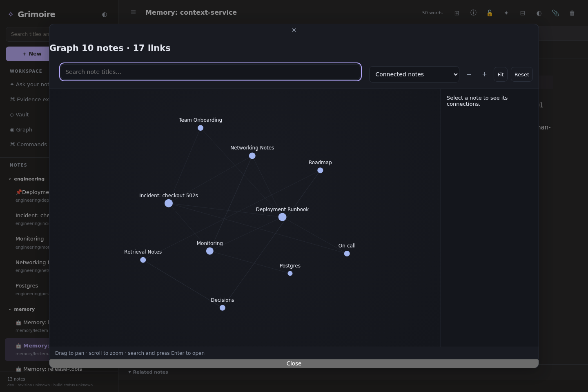Zoom out the graph with minus button
Viewport: 588px width, 392px height.
point(469,74)
